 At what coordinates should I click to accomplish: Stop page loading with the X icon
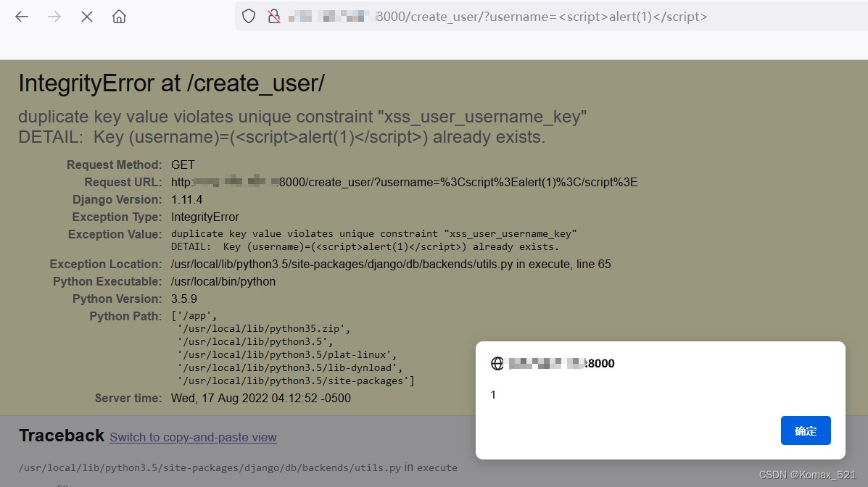pos(87,17)
